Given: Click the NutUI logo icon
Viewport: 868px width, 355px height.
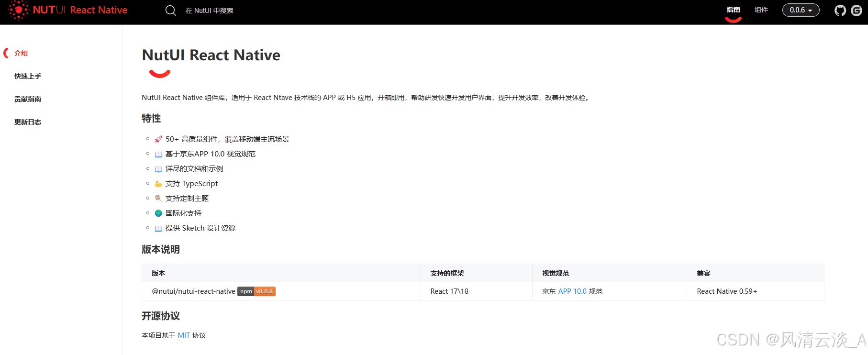Looking at the screenshot, I should (x=18, y=10).
